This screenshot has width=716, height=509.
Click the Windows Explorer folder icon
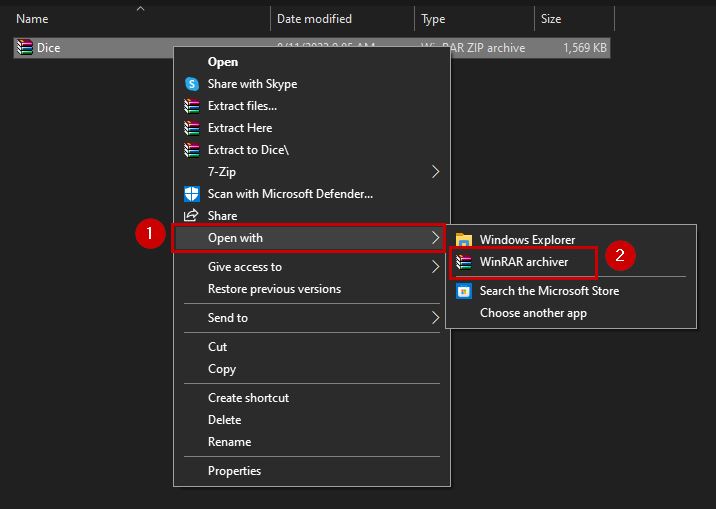click(x=464, y=240)
